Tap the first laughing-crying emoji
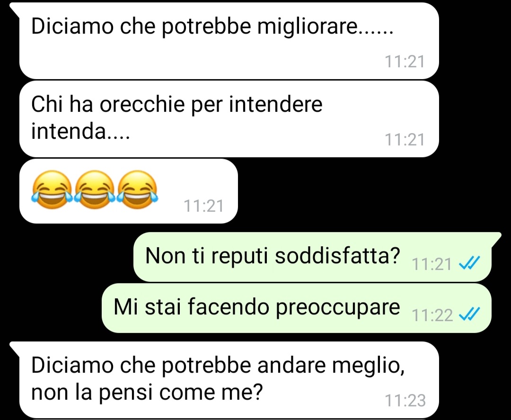Viewport: 511px width, 420px height. pyautogui.click(x=52, y=189)
